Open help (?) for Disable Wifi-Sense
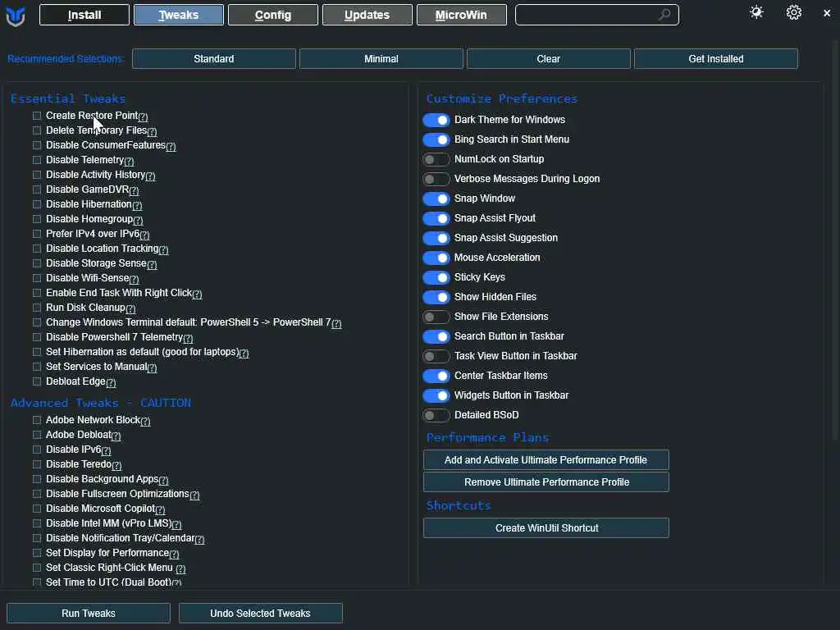Viewport: 840px width, 630px height. coord(134,279)
